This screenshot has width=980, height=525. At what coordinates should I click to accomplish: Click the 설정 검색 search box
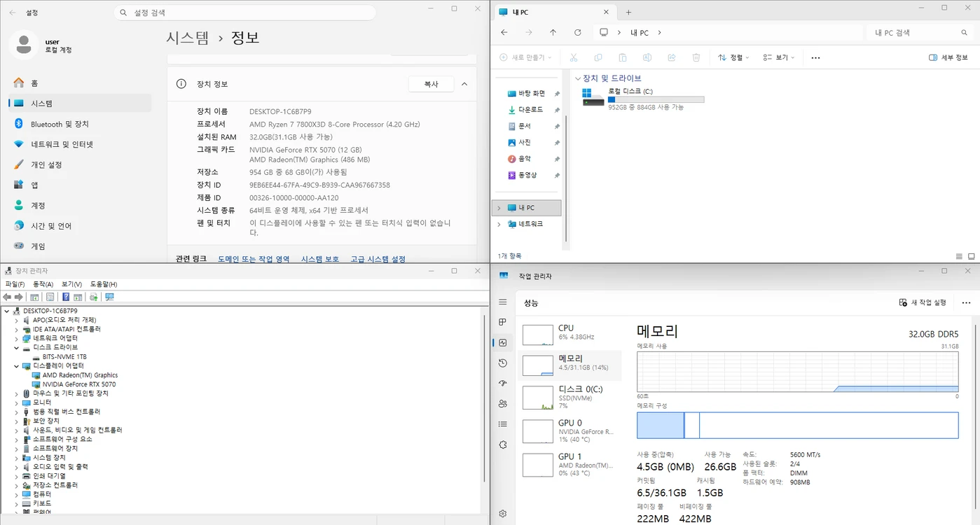pyautogui.click(x=245, y=13)
